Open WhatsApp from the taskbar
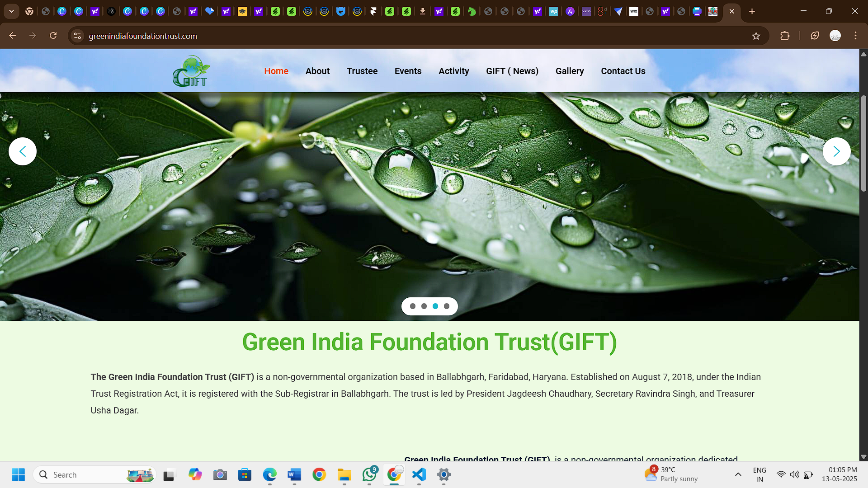Screen dimensions: 868x488 coord(369,475)
